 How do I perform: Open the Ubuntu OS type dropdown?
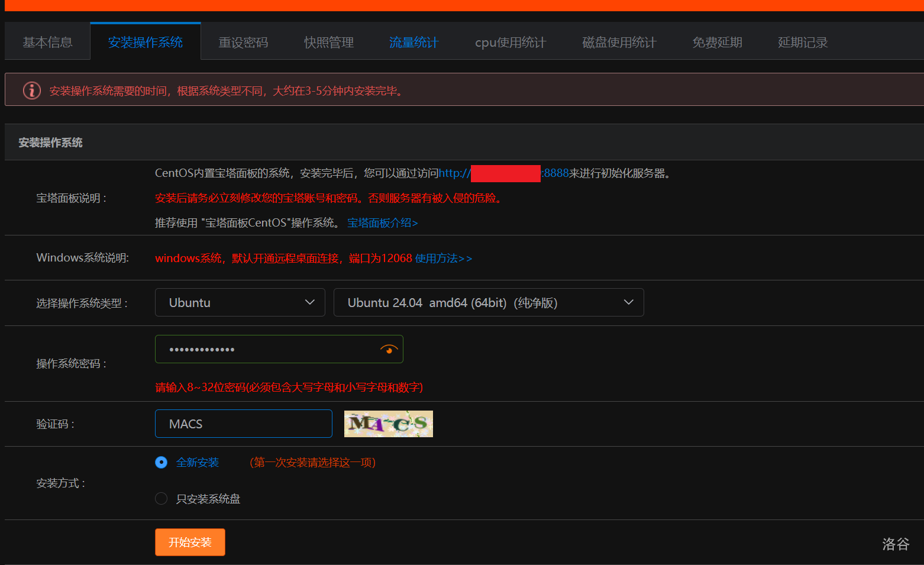click(240, 302)
